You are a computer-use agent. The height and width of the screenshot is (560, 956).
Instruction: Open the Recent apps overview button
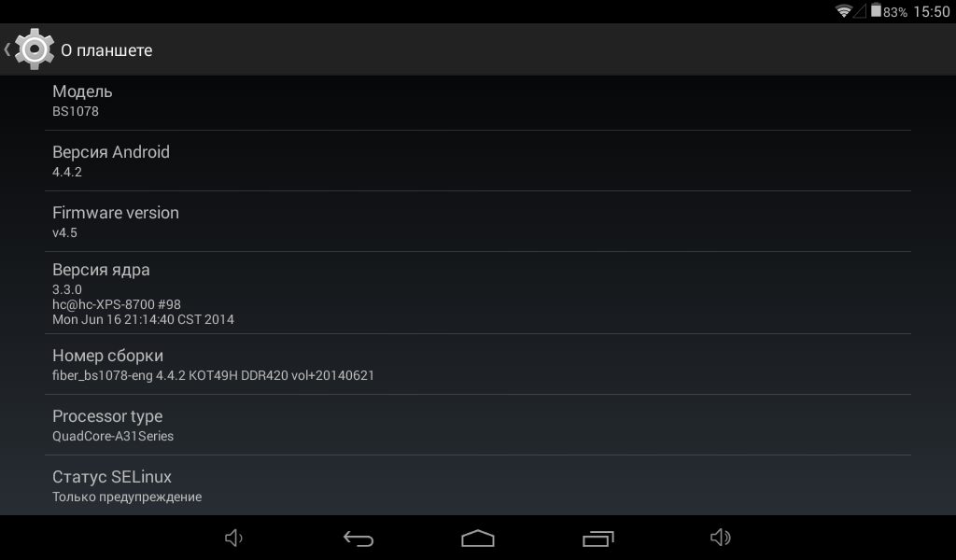tap(598, 538)
